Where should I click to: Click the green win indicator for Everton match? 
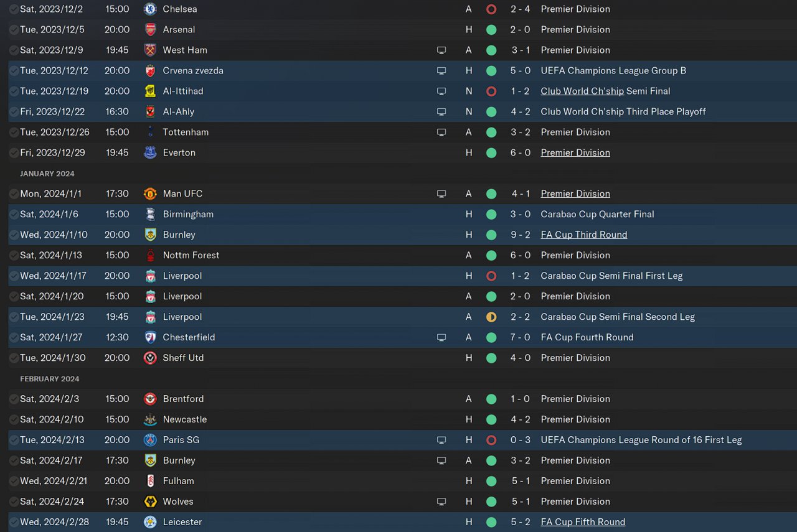tap(491, 152)
